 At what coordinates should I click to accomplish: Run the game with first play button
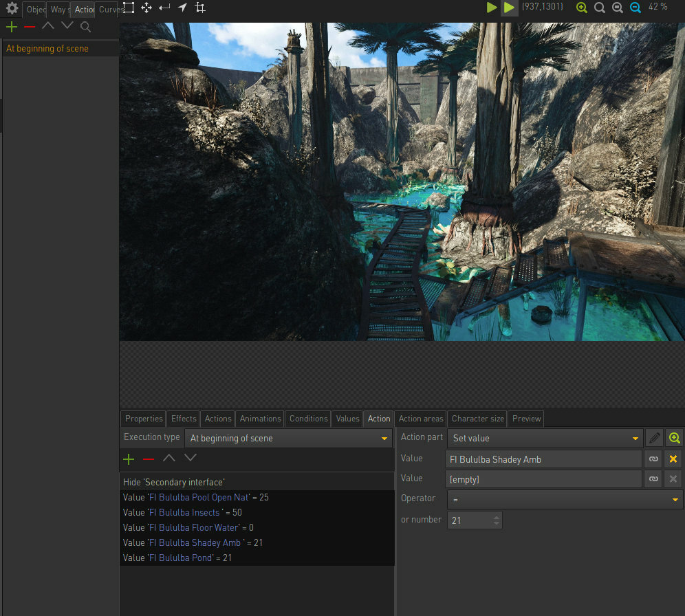coord(492,8)
